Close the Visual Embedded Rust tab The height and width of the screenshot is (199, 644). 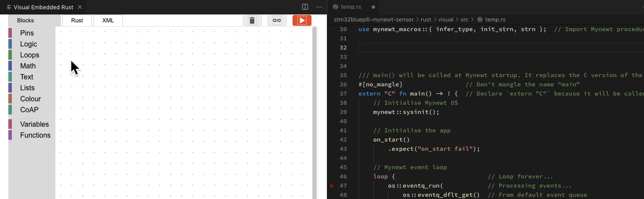[x=80, y=7]
